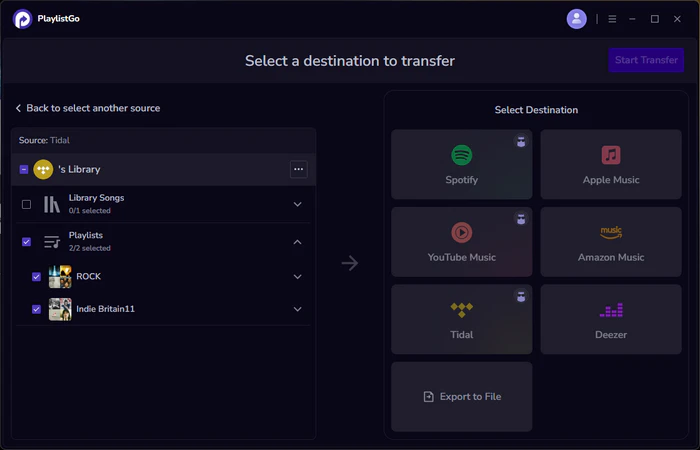Click the '0/1 selected' count text
700x450 pixels.
(x=89, y=211)
